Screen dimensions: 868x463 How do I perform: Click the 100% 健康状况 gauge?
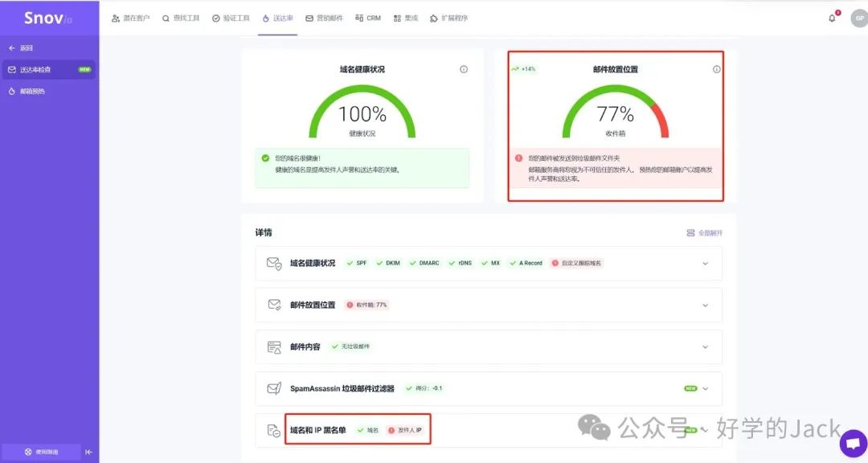(362, 112)
